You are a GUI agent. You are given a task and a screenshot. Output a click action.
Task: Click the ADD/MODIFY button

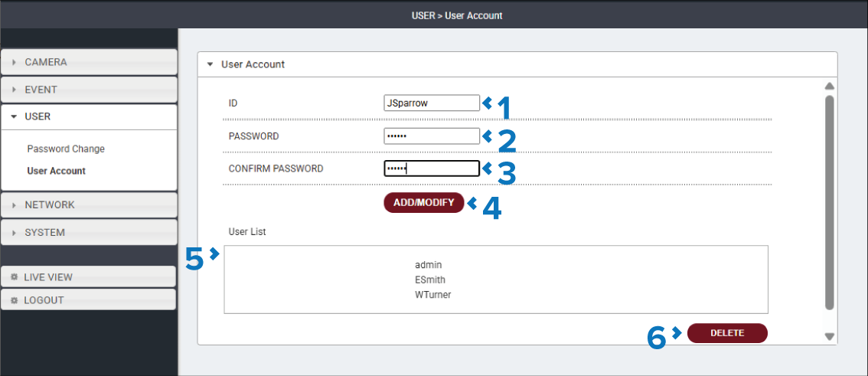[x=424, y=203]
